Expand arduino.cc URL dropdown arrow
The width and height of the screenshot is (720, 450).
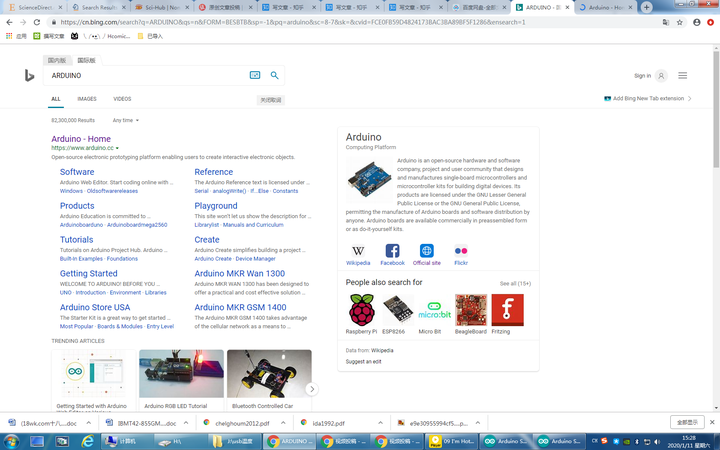point(118,148)
